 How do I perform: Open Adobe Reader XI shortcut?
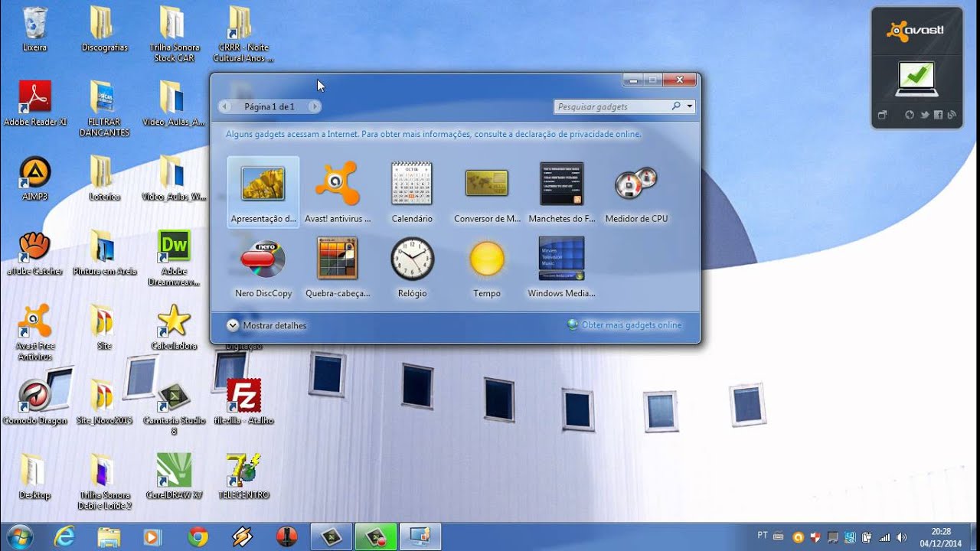point(34,103)
